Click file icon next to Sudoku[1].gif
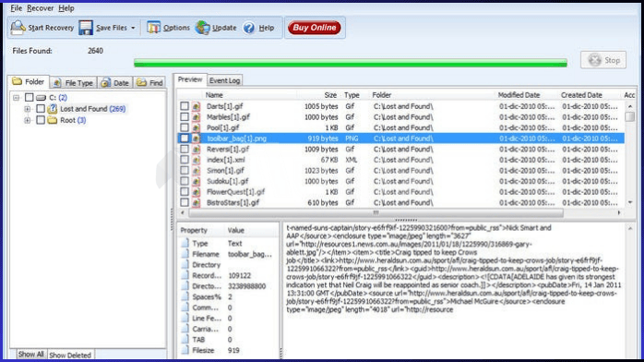644x362 pixels. 197,181
